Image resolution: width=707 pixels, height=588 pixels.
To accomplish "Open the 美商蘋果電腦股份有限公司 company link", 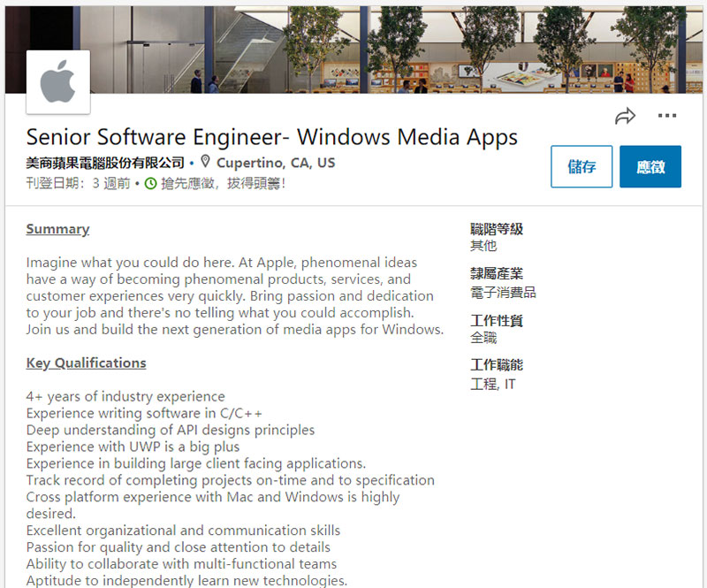I will [x=105, y=163].
